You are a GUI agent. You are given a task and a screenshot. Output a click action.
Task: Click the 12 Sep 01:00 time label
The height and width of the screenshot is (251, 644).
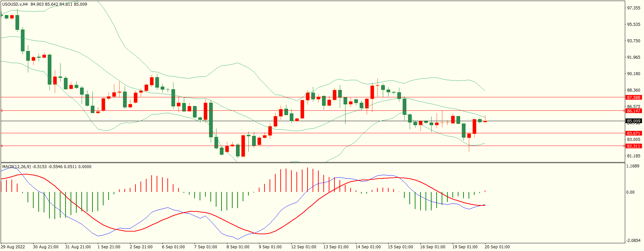click(x=304, y=247)
